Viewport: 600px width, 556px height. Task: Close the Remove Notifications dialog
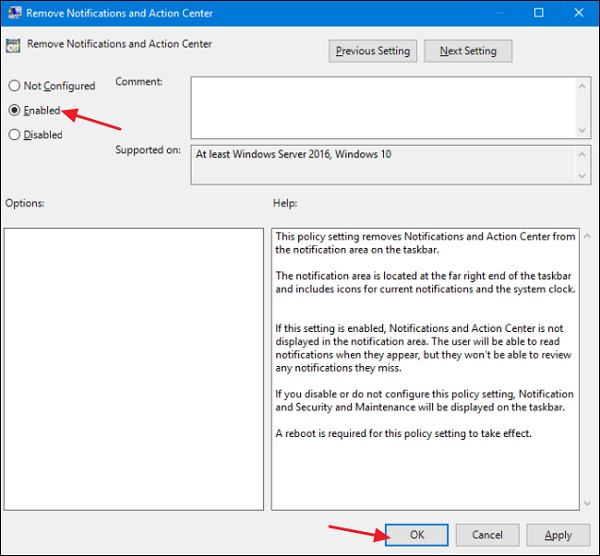click(579, 13)
